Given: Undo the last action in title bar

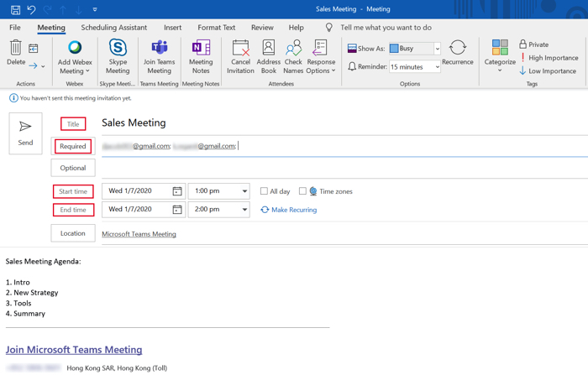Looking at the screenshot, I should click(x=32, y=10).
